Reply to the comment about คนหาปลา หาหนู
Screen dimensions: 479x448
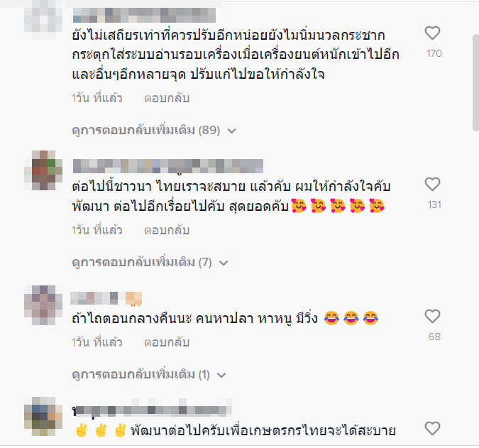tap(167, 342)
